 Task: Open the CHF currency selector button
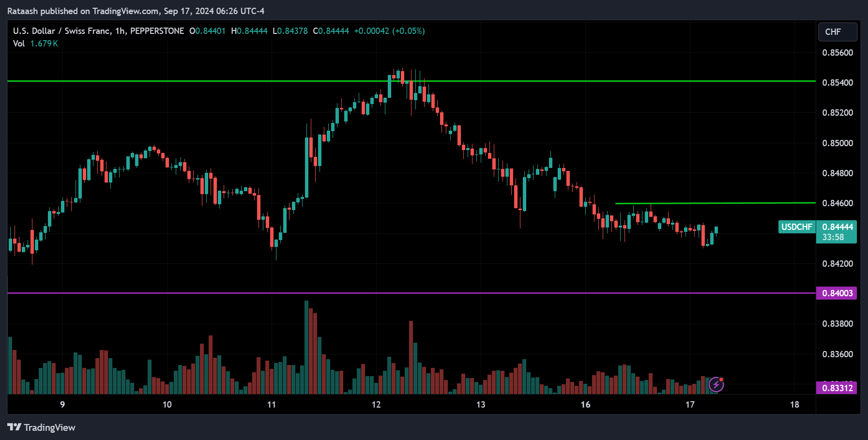(x=838, y=32)
